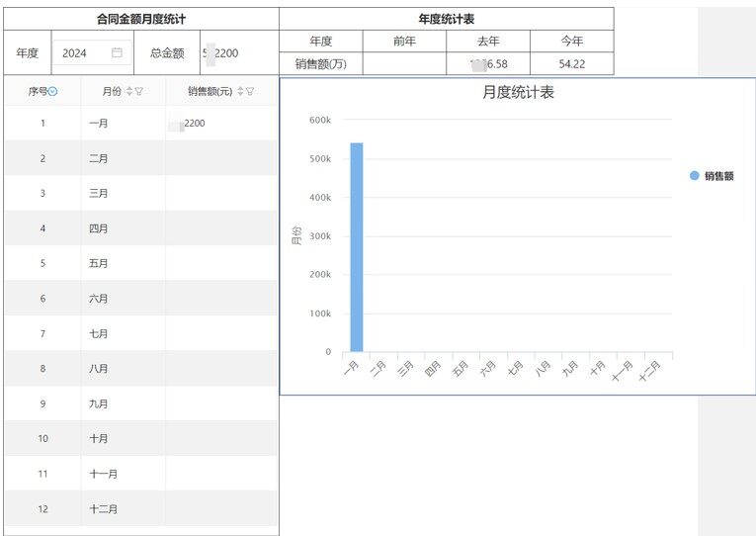Click the filter icon beside 销售额(元)

(x=250, y=91)
